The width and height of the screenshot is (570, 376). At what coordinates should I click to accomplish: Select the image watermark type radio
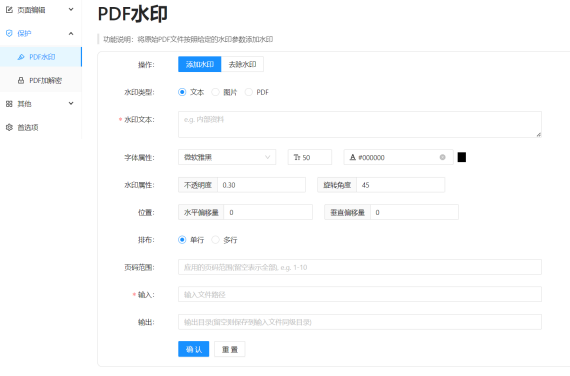(215, 92)
